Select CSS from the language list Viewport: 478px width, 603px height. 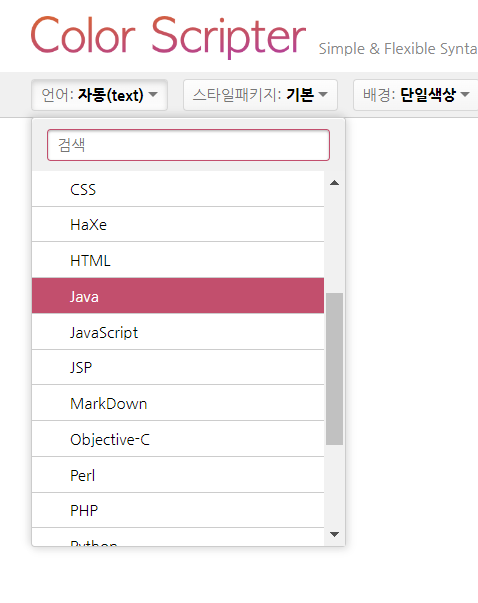coord(178,189)
